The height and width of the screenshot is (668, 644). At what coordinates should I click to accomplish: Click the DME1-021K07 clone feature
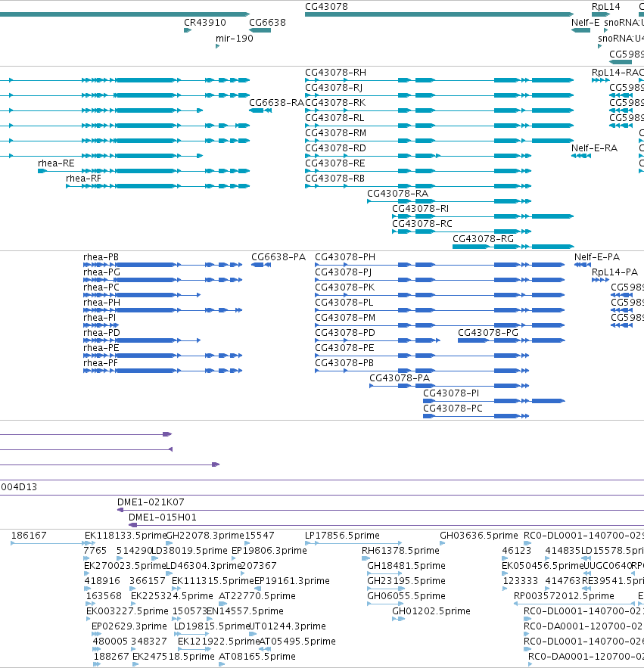coord(381,510)
